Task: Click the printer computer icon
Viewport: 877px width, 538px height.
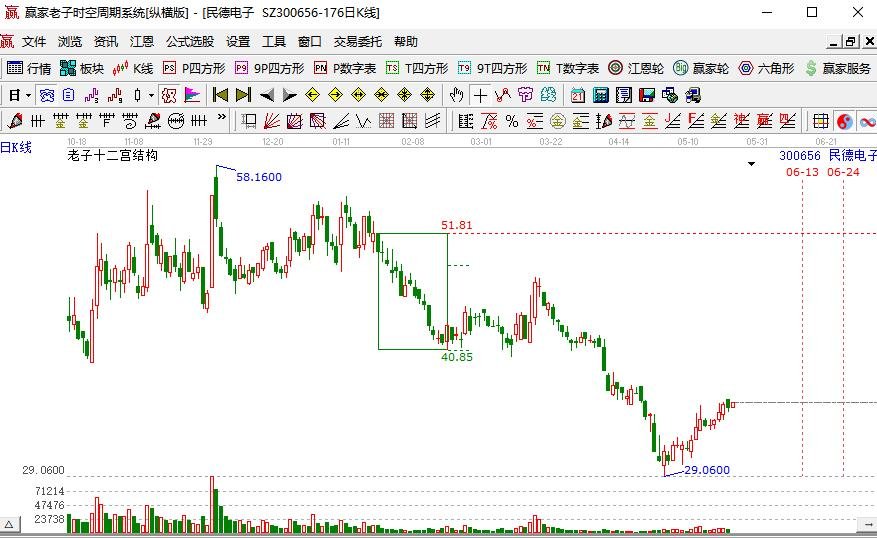Action: (692, 96)
